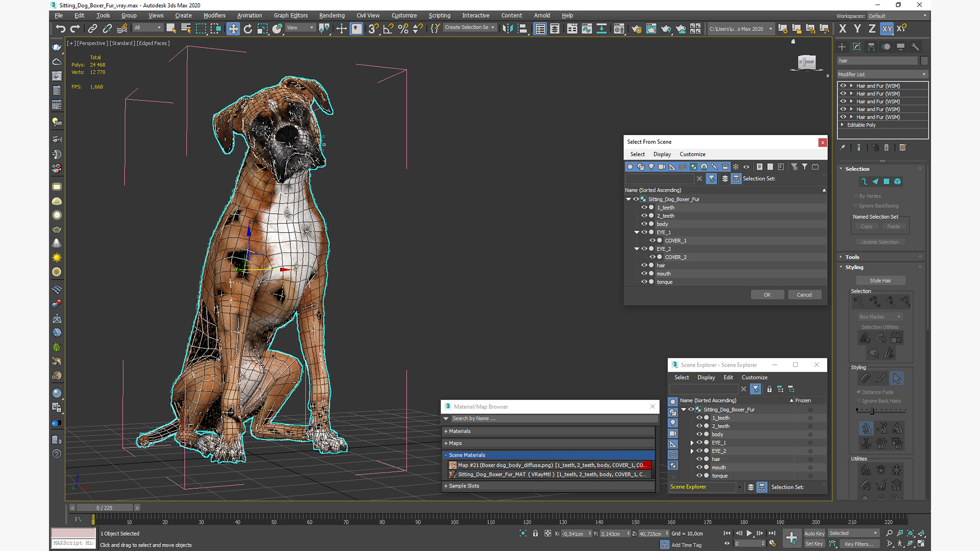Open Key Filters button
This screenshot has width=980, height=551.
click(x=859, y=544)
